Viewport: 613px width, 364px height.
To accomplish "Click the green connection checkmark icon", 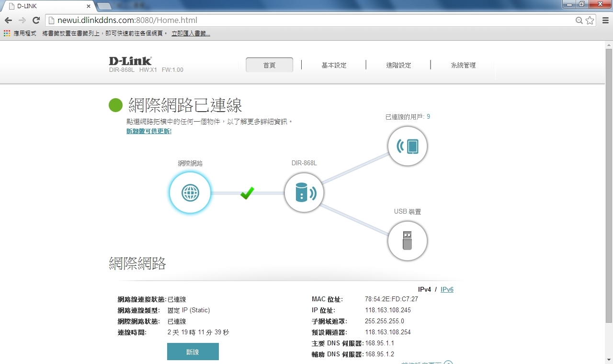I will [247, 193].
